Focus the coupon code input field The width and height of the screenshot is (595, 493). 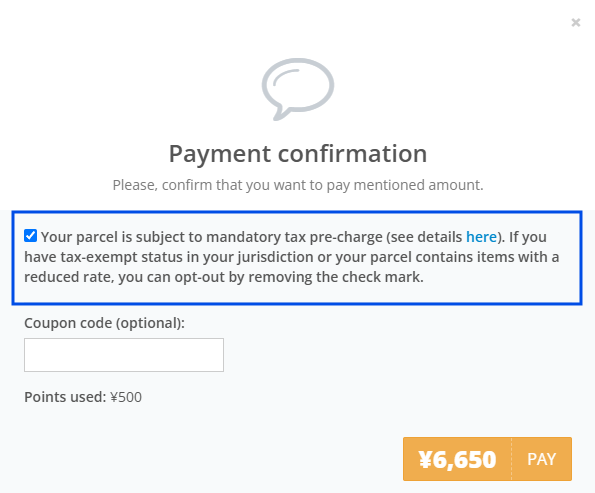tap(124, 355)
